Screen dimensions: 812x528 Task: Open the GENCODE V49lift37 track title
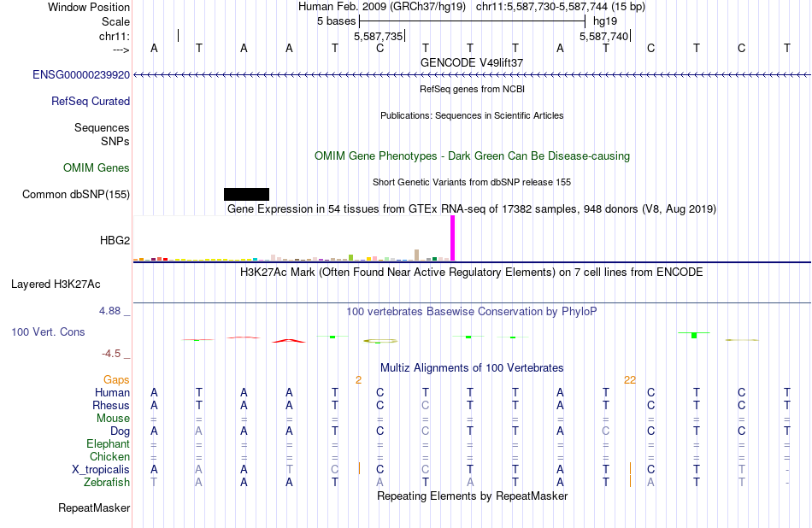pos(472,62)
